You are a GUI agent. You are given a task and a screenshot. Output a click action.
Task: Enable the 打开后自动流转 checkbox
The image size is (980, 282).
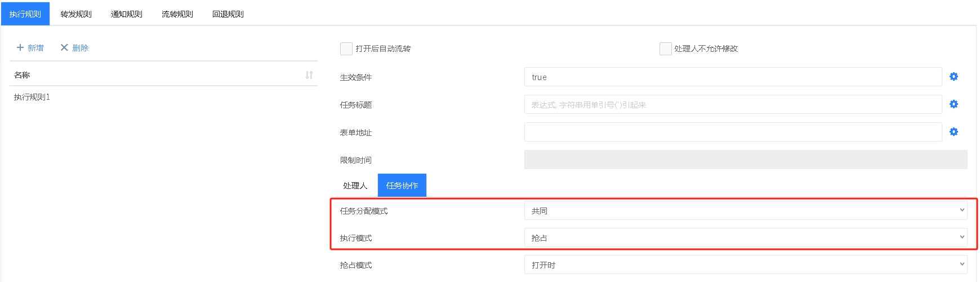[x=346, y=49]
